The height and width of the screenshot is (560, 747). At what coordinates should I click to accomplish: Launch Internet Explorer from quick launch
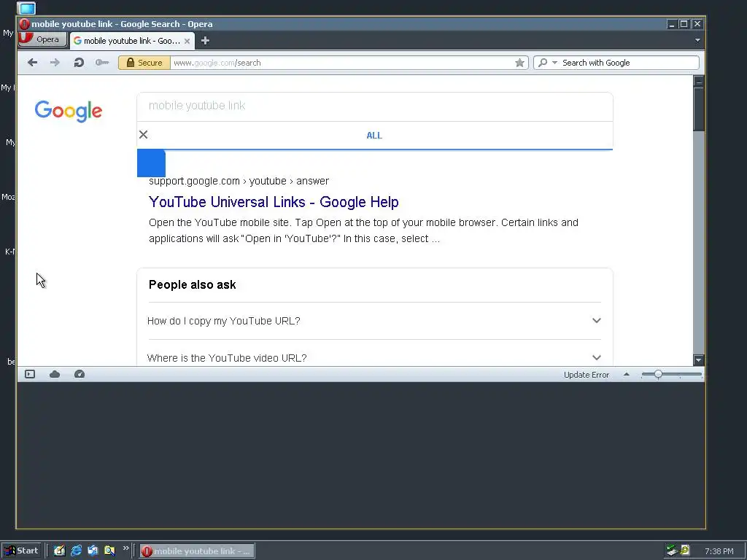click(76, 551)
